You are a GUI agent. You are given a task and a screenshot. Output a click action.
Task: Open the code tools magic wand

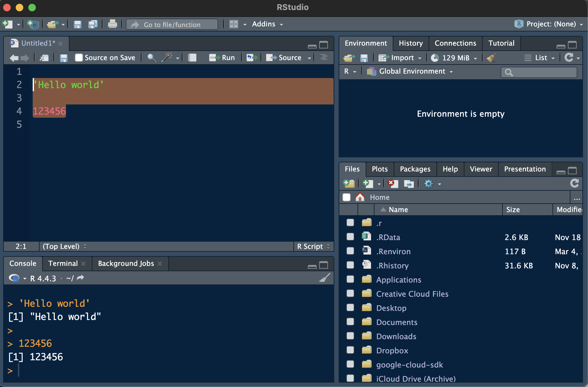[x=167, y=58]
